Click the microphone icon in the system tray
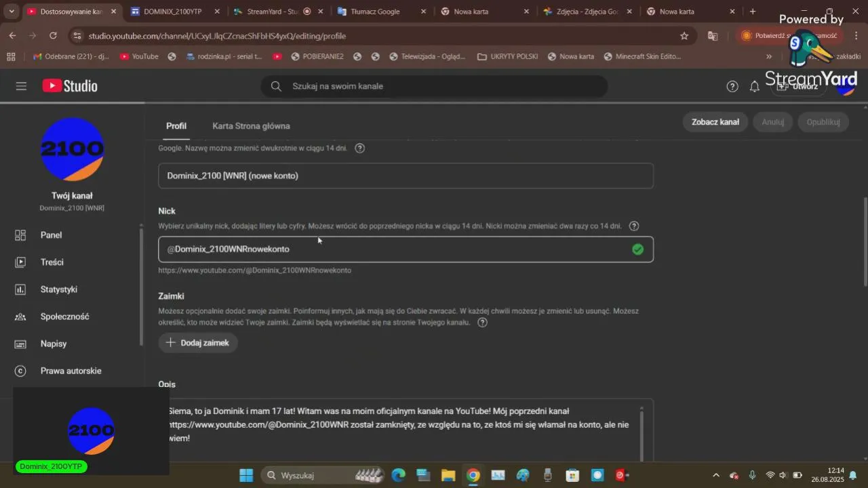868x488 pixels. 752,475
